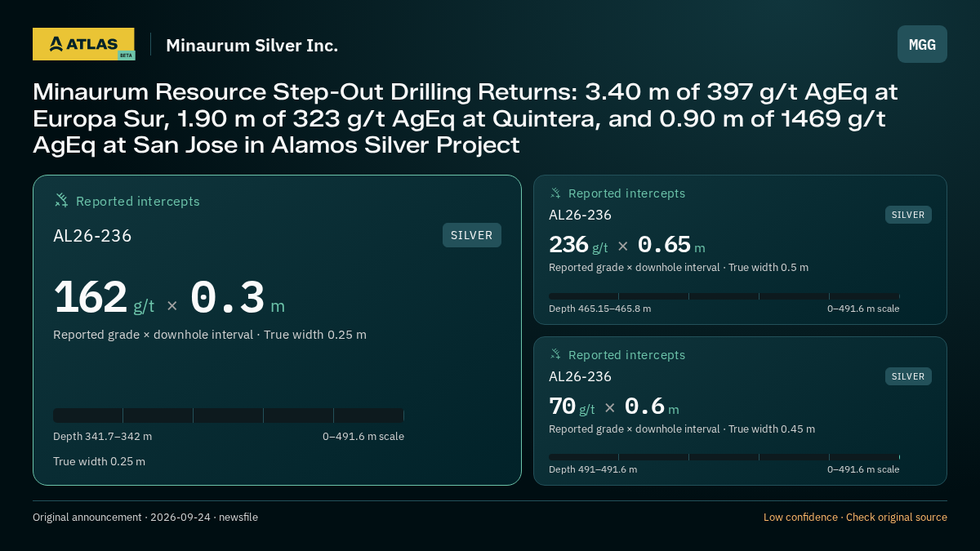Click the '0–491.6 m scale' label in the 162 g/t card
This screenshot has height=551, width=980.
(x=363, y=437)
